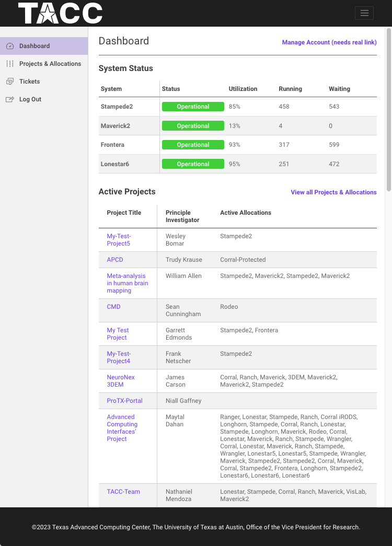Click Stampede2 Operational status badge
The height and width of the screenshot is (546, 392).
pos(193,107)
